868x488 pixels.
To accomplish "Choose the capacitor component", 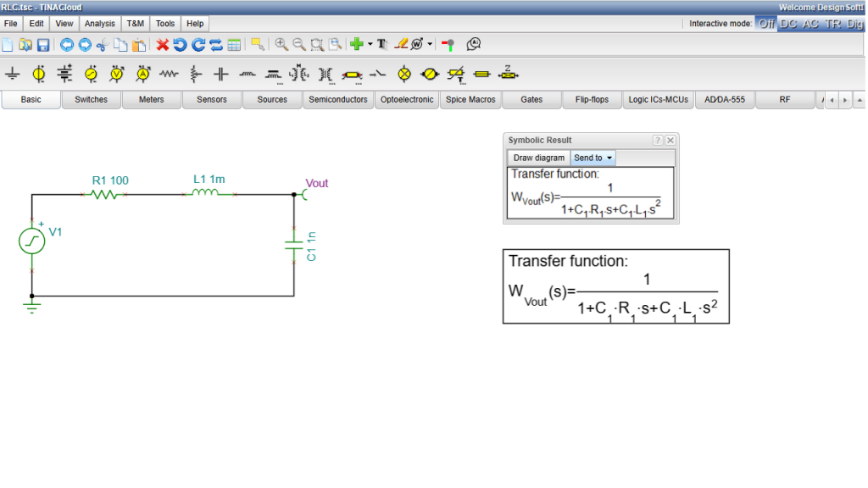I will coord(221,74).
